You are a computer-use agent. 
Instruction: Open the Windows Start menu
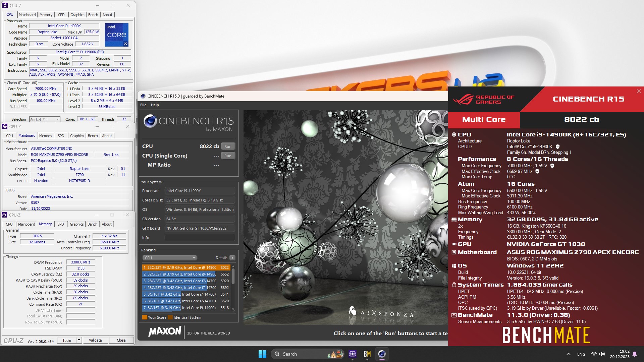point(262,354)
